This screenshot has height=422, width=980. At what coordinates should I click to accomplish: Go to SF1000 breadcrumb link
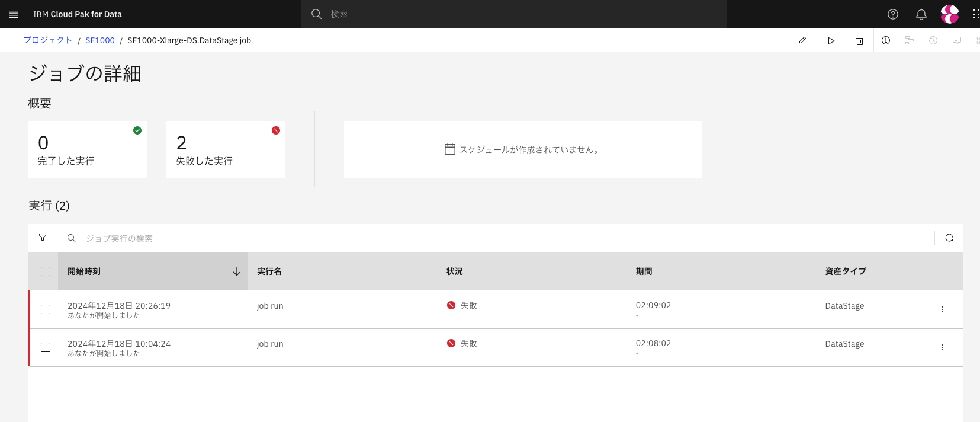tap(100, 40)
